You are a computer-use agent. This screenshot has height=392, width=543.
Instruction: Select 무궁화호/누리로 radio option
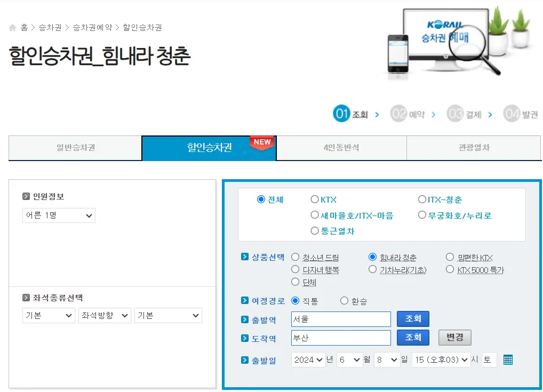[x=422, y=215]
